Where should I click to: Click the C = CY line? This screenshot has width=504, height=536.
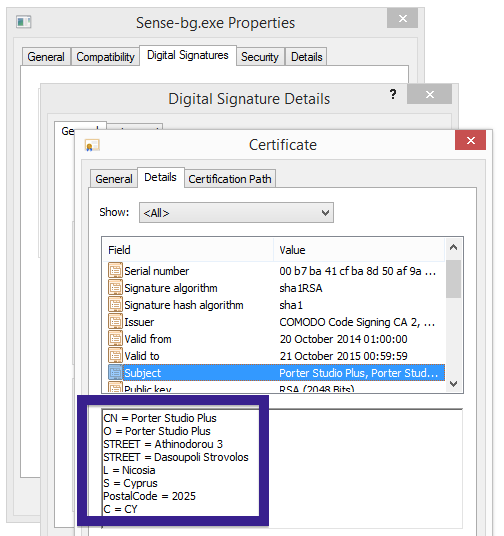click(x=120, y=509)
